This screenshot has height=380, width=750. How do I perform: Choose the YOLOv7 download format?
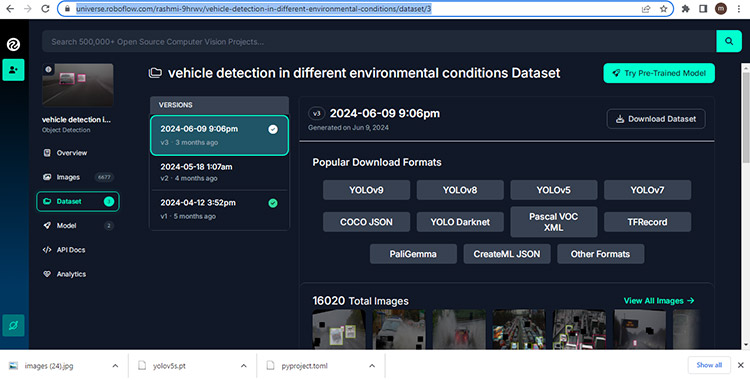648,190
